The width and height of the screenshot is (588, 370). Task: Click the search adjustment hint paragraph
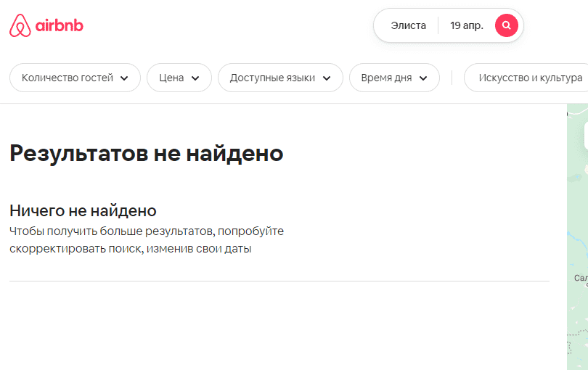tap(146, 240)
